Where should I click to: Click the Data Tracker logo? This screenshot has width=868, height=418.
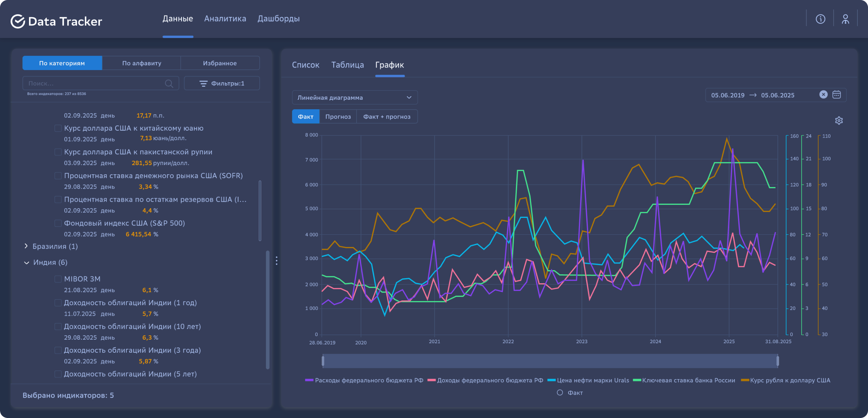coord(56,21)
